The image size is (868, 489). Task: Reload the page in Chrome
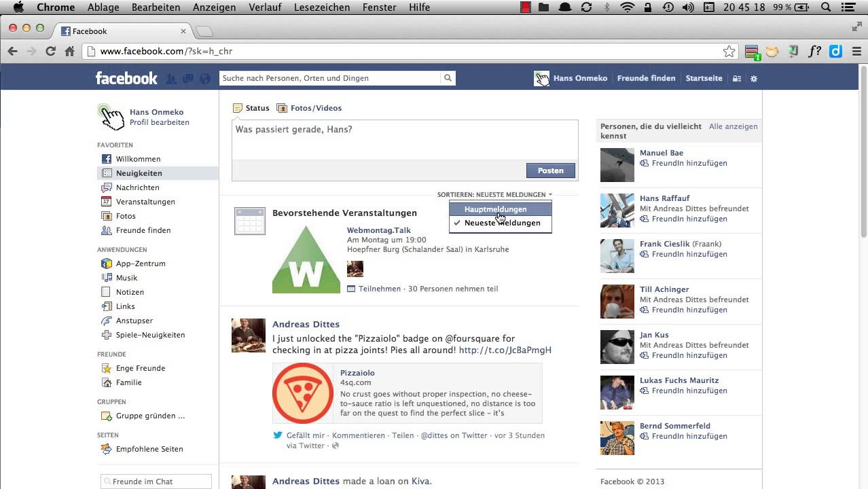50,51
